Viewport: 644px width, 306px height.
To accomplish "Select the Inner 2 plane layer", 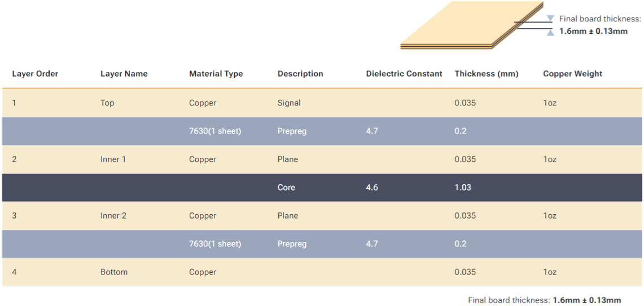I will (x=322, y=216).
